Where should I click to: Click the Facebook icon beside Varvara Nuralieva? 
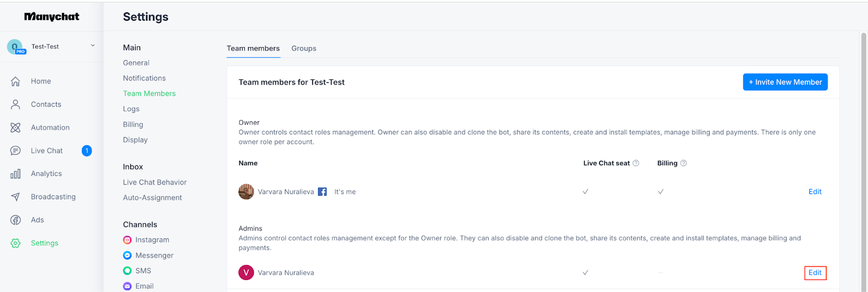(x=322, y=192)
